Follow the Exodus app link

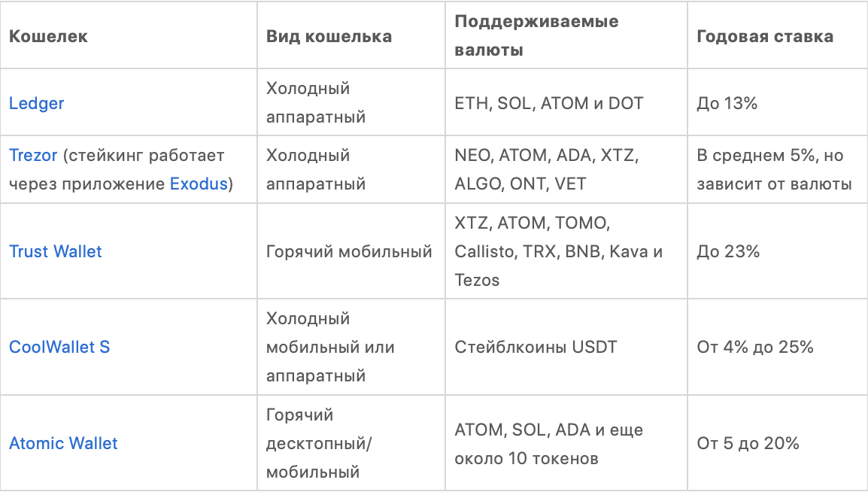(x=199, y=183)
